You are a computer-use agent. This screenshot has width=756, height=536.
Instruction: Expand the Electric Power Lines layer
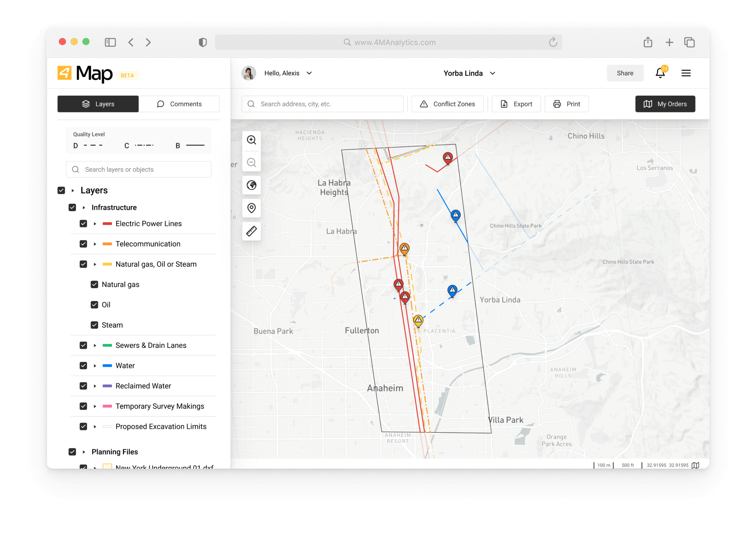click(x=95, y=224)
